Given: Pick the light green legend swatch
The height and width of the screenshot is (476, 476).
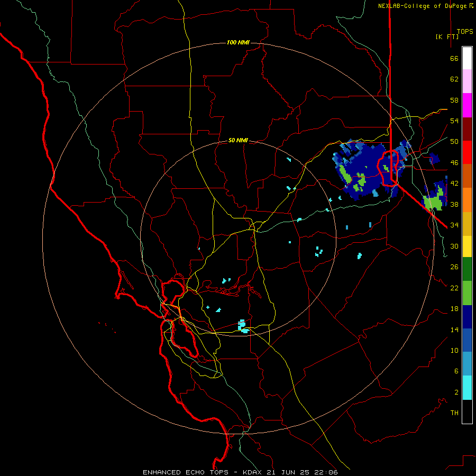Looking at the screenshot, I should coord(467,293).
